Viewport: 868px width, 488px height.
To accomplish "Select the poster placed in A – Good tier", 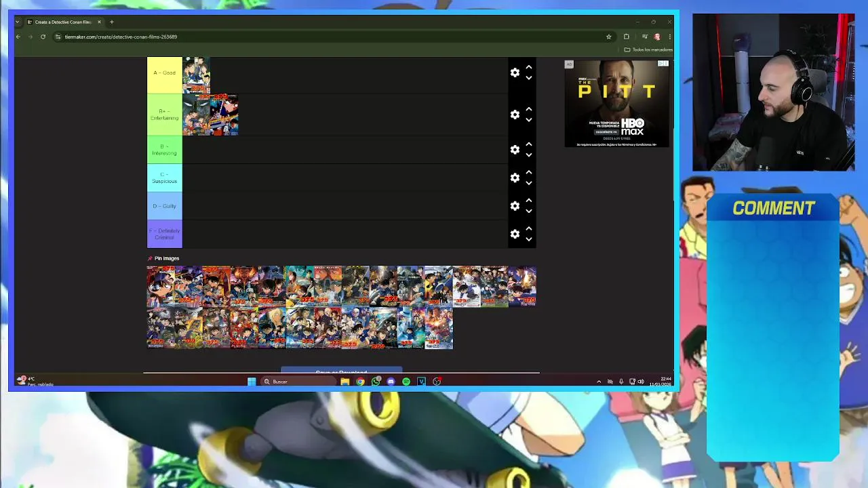I will click(197, 75).
